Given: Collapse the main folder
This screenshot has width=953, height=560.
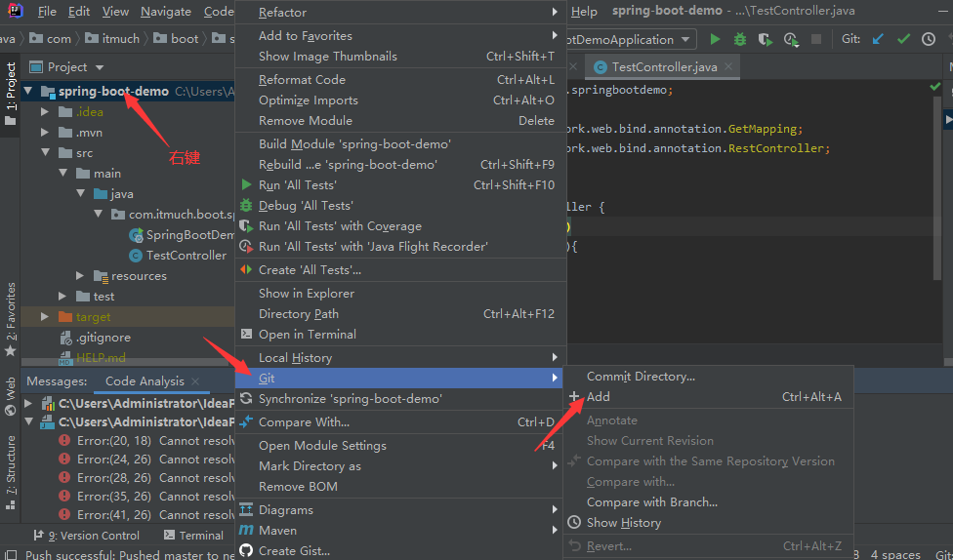Looking at the screenshot, I should point(62,174).
